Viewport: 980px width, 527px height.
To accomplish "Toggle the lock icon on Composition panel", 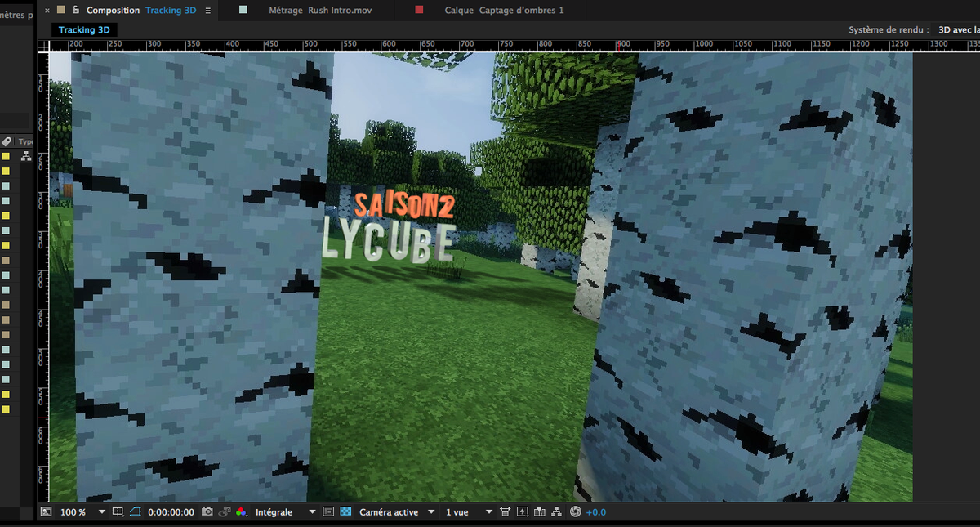I will pos(75,10).
